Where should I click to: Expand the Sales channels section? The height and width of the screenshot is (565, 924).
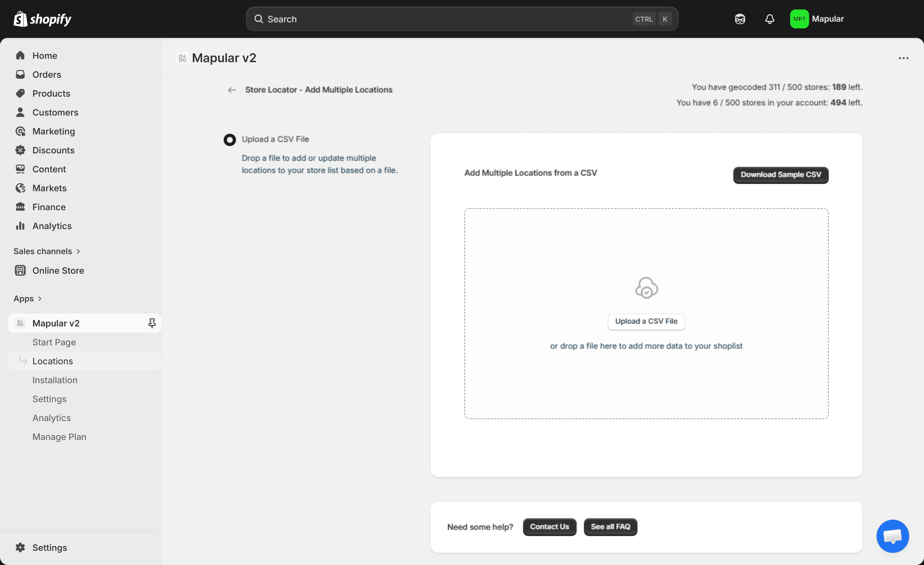(47, 251)
